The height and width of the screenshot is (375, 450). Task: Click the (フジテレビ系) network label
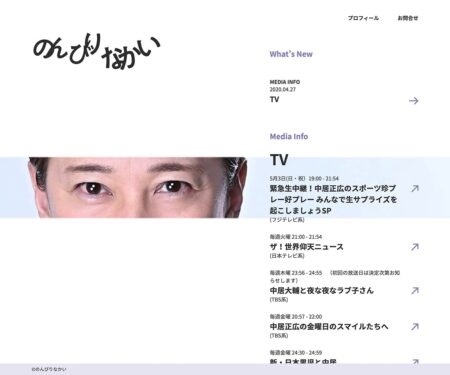[287, 220]
